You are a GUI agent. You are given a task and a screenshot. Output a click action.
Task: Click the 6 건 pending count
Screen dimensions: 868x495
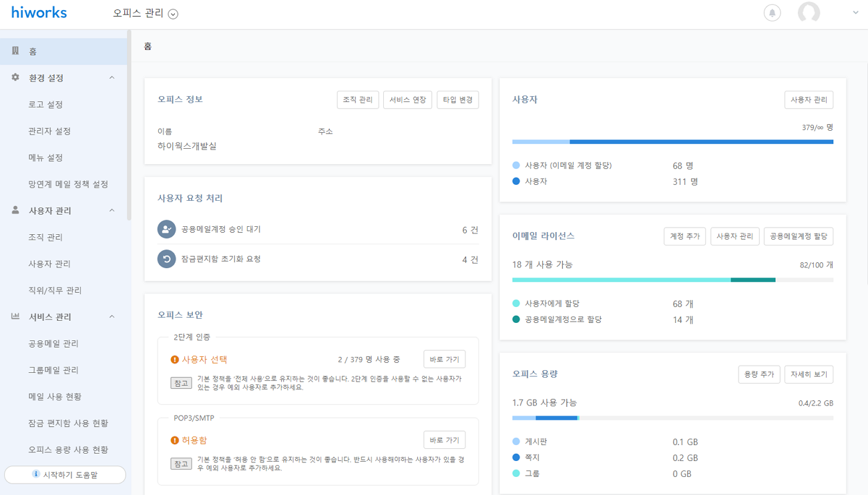click(470, 230)
